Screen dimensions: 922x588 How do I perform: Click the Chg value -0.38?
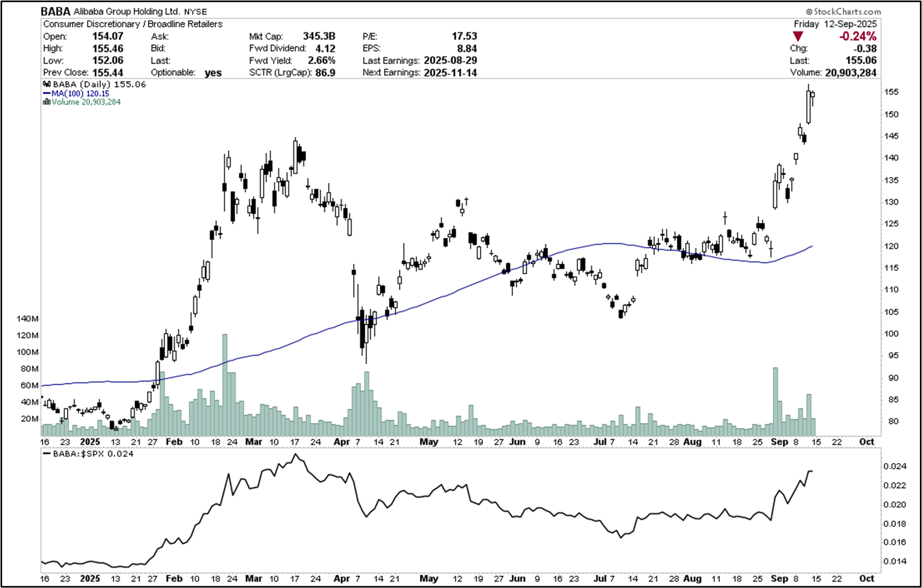[865, 49]
